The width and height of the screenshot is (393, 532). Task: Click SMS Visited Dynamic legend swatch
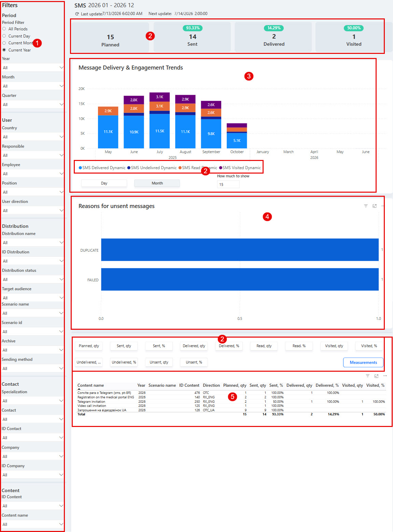click(x=221, y=168)
